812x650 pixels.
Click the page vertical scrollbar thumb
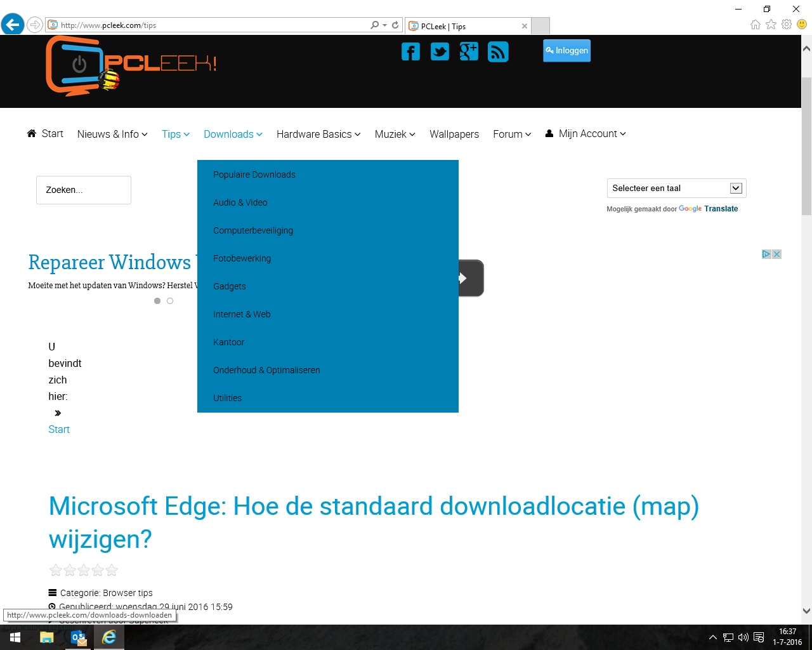click(806, 146)
